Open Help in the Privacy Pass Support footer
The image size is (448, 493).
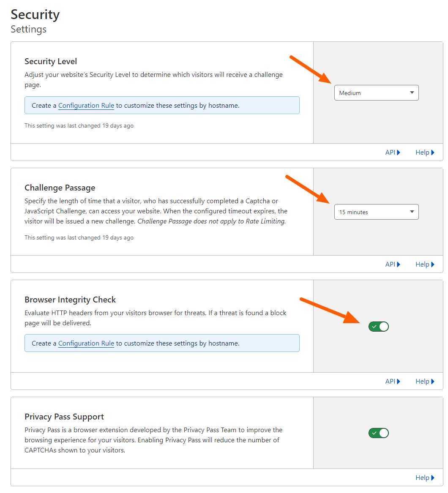422,477
